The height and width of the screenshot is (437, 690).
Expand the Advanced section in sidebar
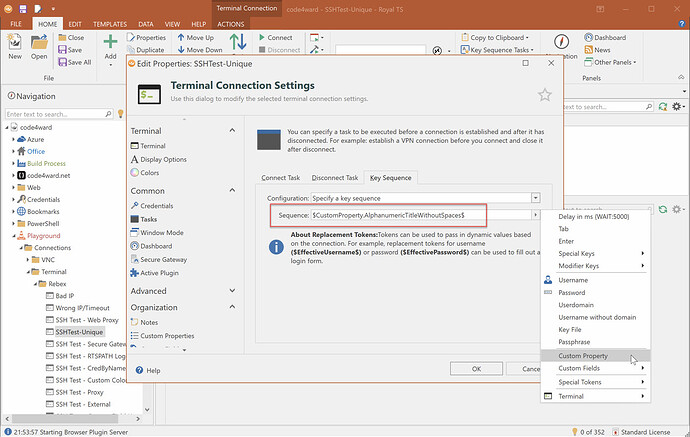point(232,291)
